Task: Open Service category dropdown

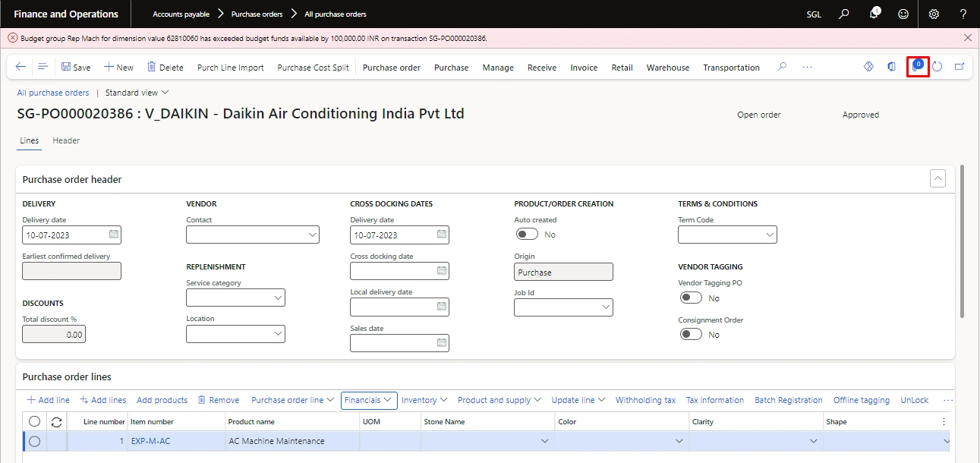Action: 278,298
